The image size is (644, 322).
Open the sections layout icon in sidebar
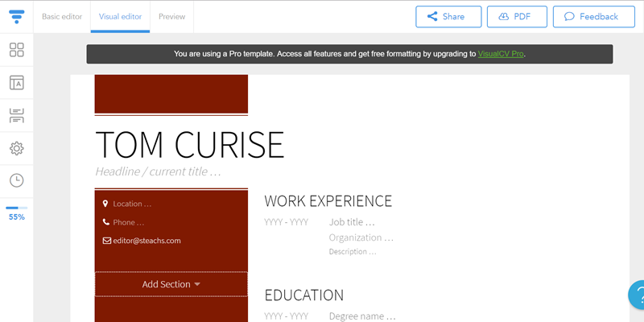(17, 115)
